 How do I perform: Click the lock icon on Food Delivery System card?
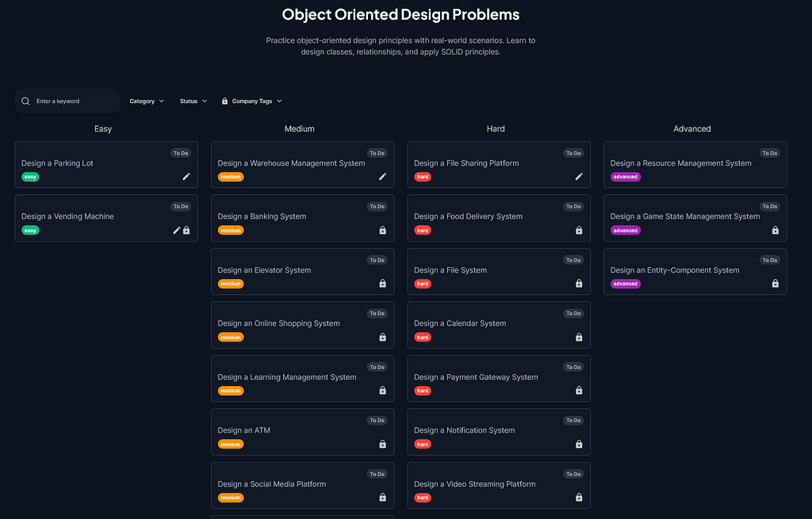579,231
